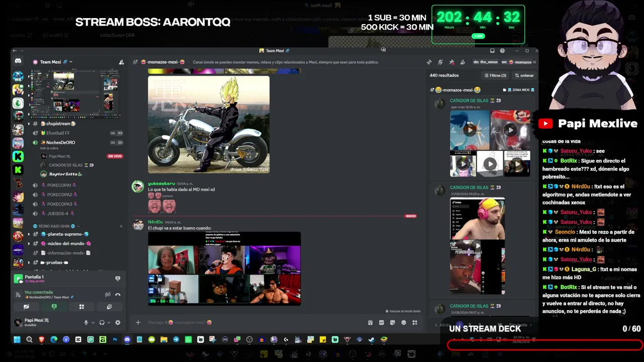Screen dimensions: 644x362
Task: Show pinned messages in channel header
Action: (451, 62)
